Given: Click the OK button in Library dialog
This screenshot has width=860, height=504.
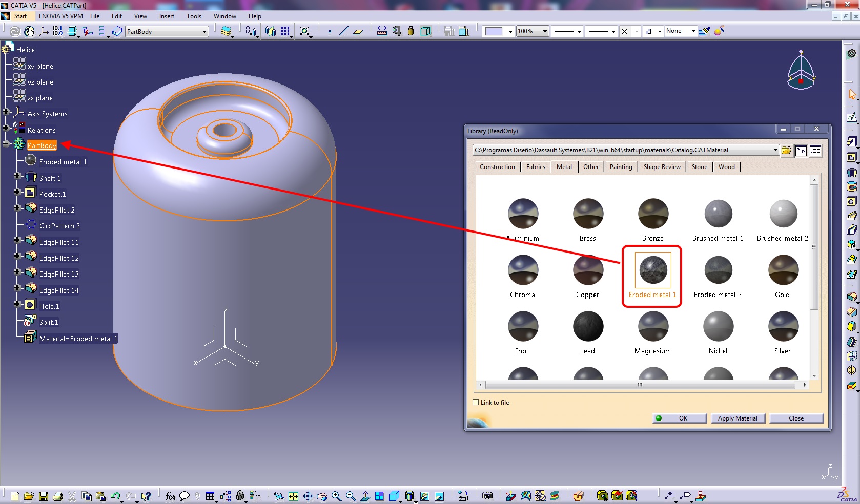Looking at the screenshot, I should coord(680,418).
